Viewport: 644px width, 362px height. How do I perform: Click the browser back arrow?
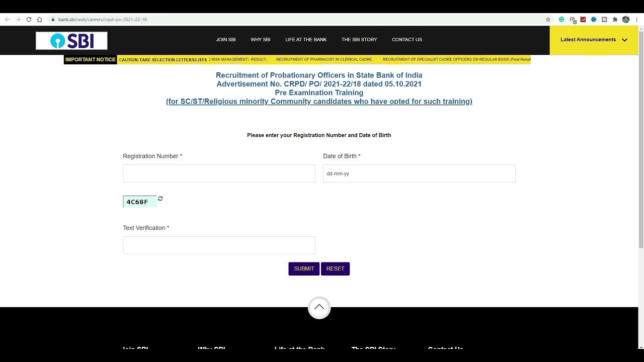pos(7,20)
